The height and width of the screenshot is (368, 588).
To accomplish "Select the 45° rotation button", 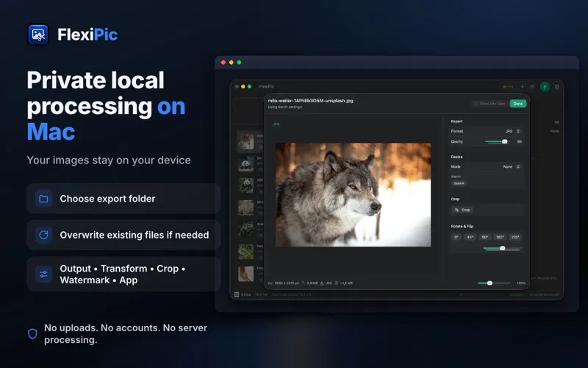I will (470, 237).
